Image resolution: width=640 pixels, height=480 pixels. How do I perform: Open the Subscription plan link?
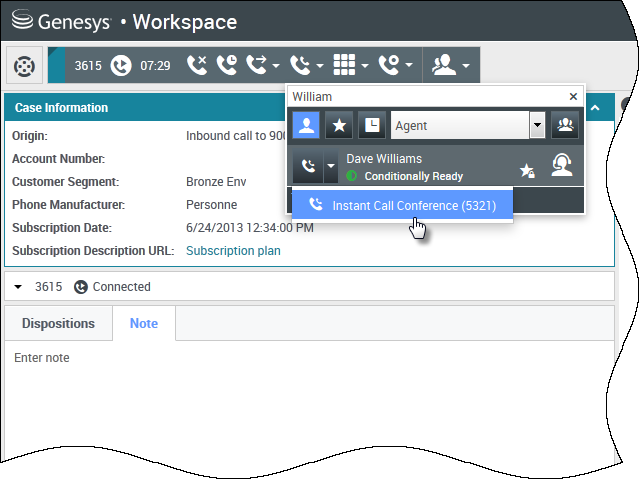coord(233,251)
